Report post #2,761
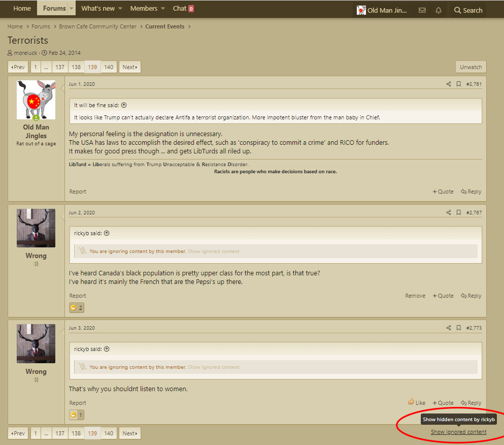Screen dimensions: 504x445 78,192
